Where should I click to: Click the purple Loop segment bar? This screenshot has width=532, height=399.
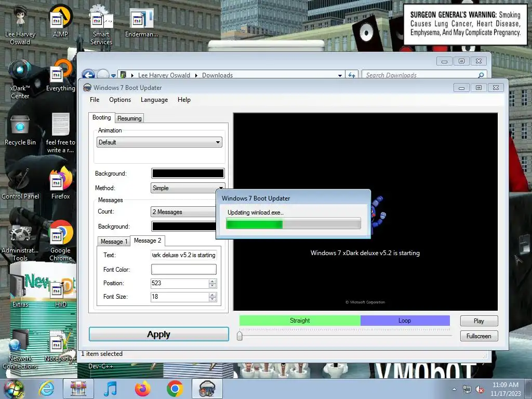[x=405, y=321]
